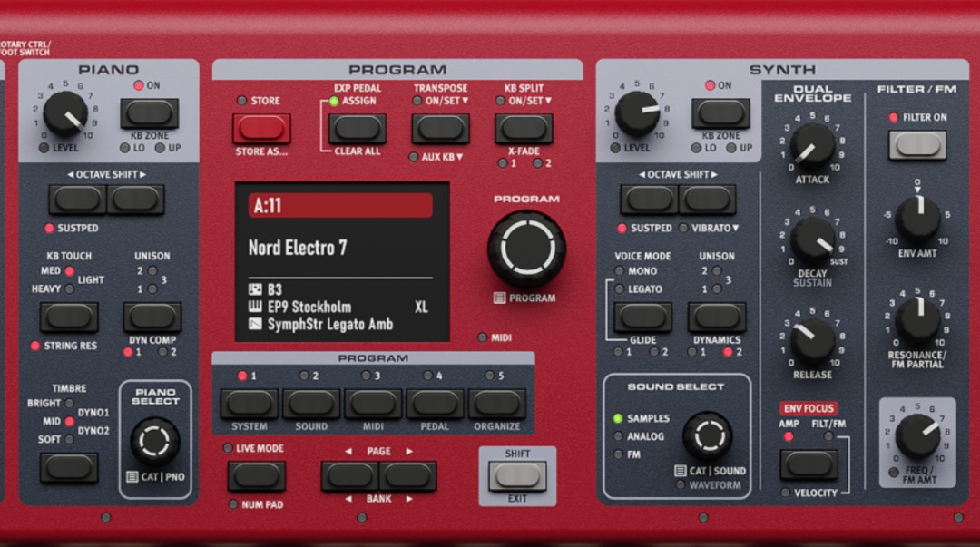Adjust the FREQ / FM AMT knob

pos(918,435)
